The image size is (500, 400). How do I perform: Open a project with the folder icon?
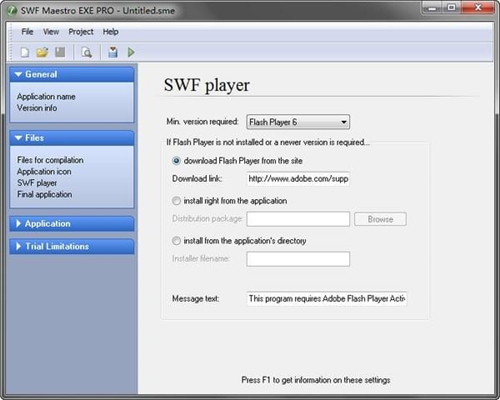coord(42,52)
